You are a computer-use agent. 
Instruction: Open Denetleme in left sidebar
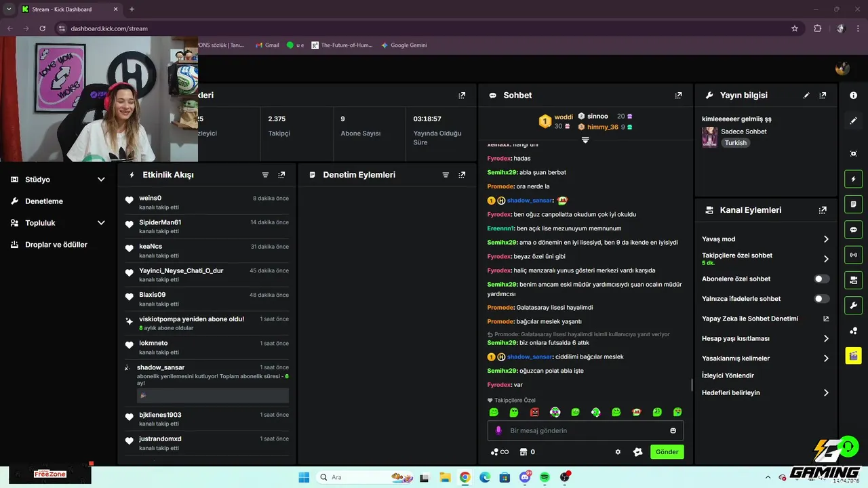[44, 201]
